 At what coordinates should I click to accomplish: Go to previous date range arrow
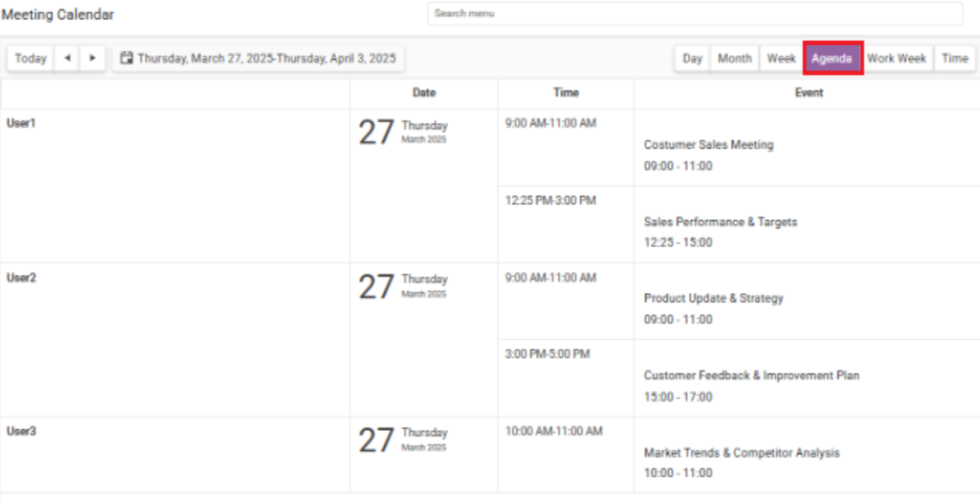(67, 58)
